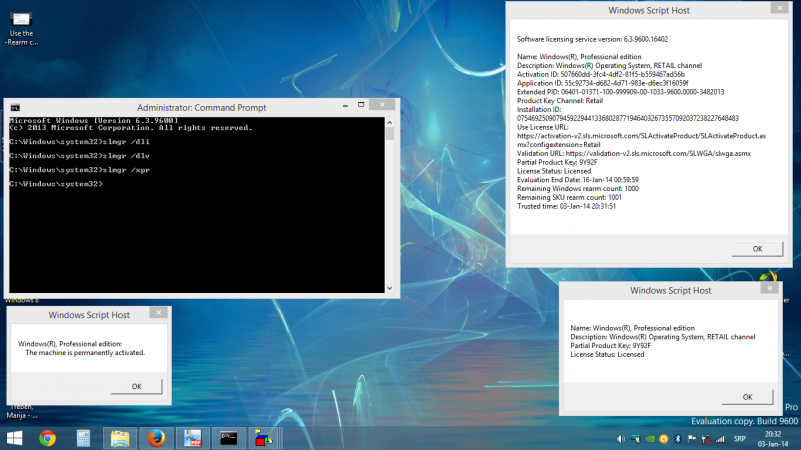Open the Bluetooth tray icon
The width and height of the screenshot is (801, 450).
click(x=678, y=439)
